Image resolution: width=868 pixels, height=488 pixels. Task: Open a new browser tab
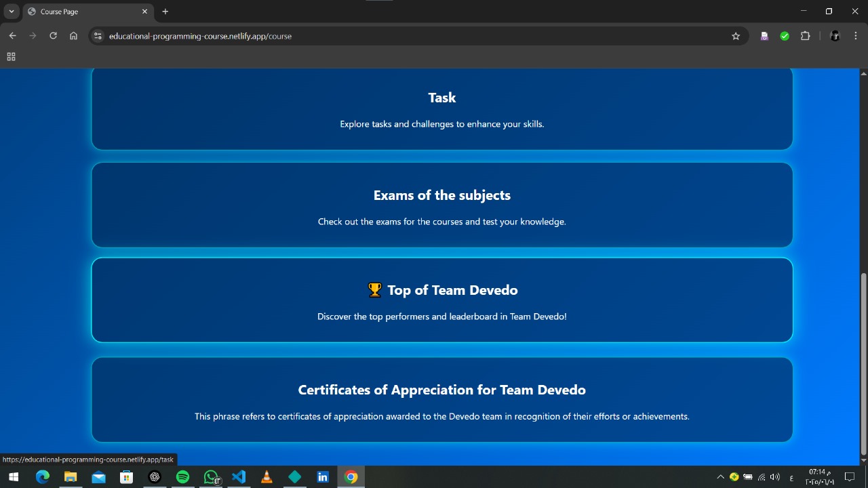[165, 12]
